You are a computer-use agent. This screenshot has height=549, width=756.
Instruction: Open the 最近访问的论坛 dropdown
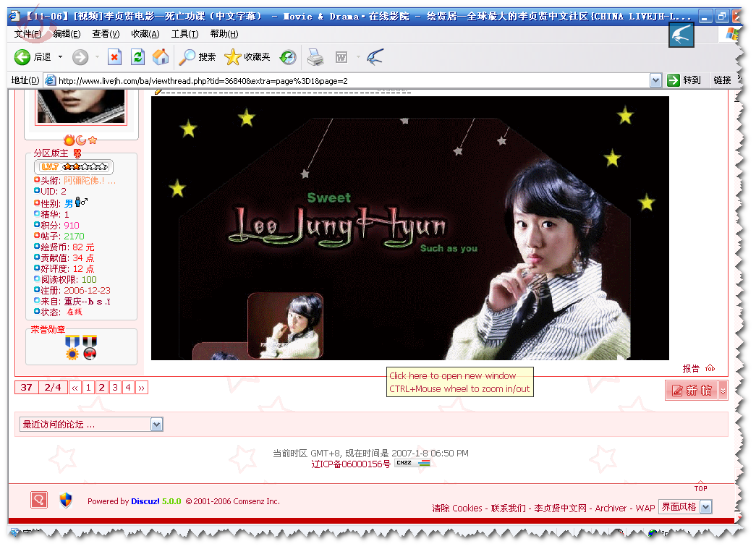[x=157, y=425]
